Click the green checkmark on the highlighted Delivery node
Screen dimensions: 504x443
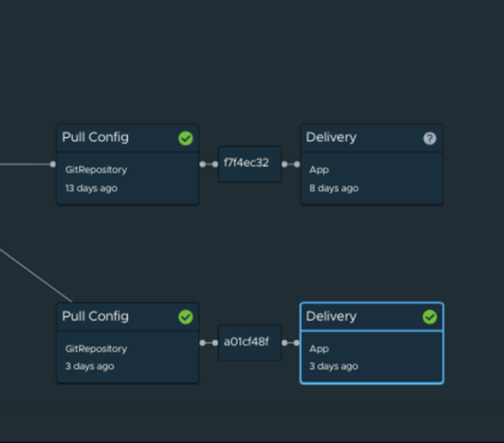[x=430, y=317]
